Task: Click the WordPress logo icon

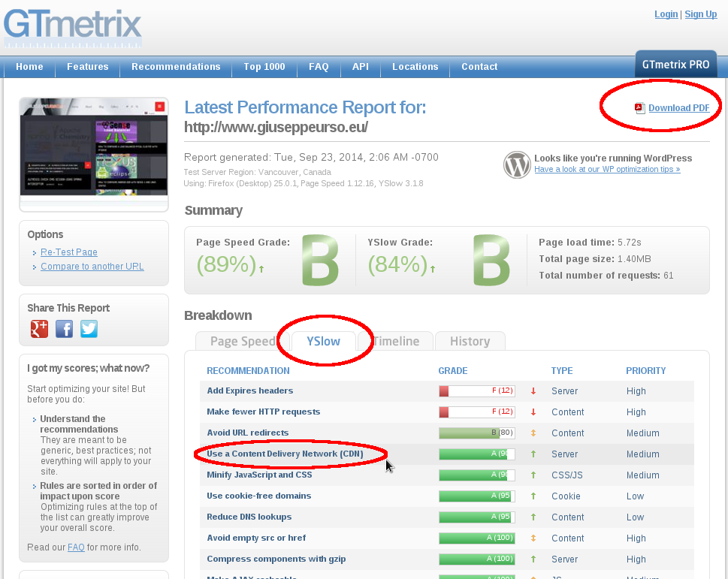Action: [x=517, y=164]
